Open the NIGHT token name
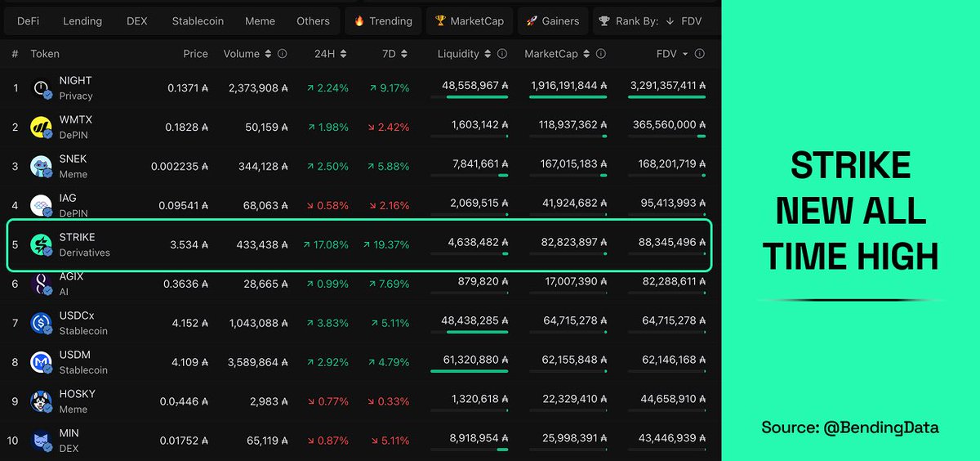This screenshot has width=980, height=461. point(75,80)
